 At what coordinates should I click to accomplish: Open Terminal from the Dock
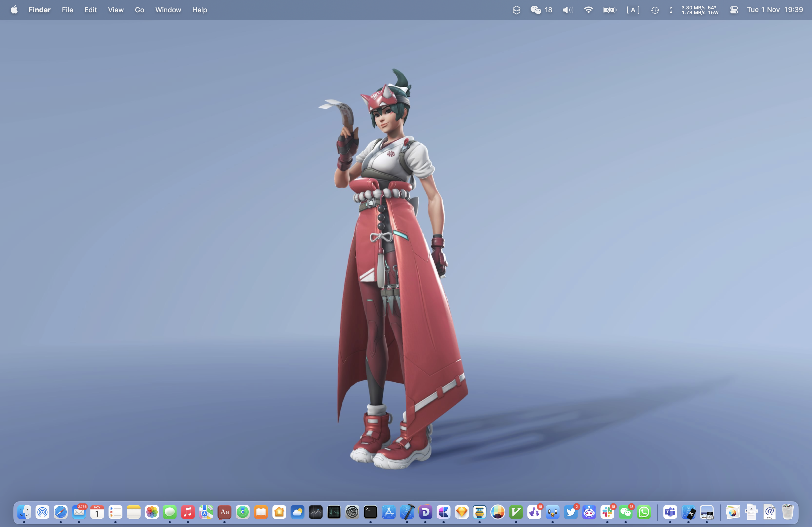point(371,512)
